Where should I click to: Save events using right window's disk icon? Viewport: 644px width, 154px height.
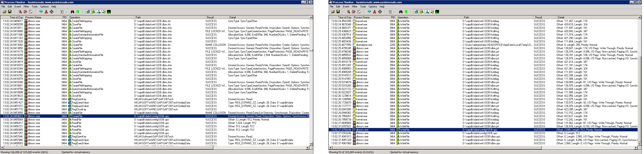pos(338,12)
